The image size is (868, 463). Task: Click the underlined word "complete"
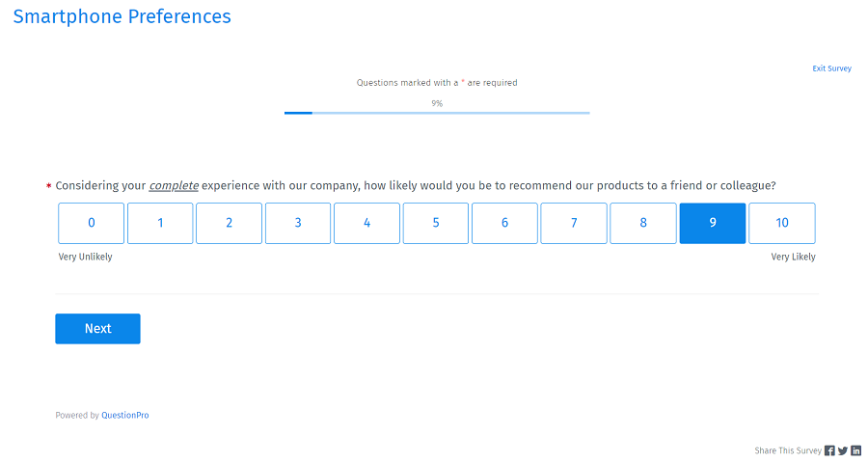[174, 185]
